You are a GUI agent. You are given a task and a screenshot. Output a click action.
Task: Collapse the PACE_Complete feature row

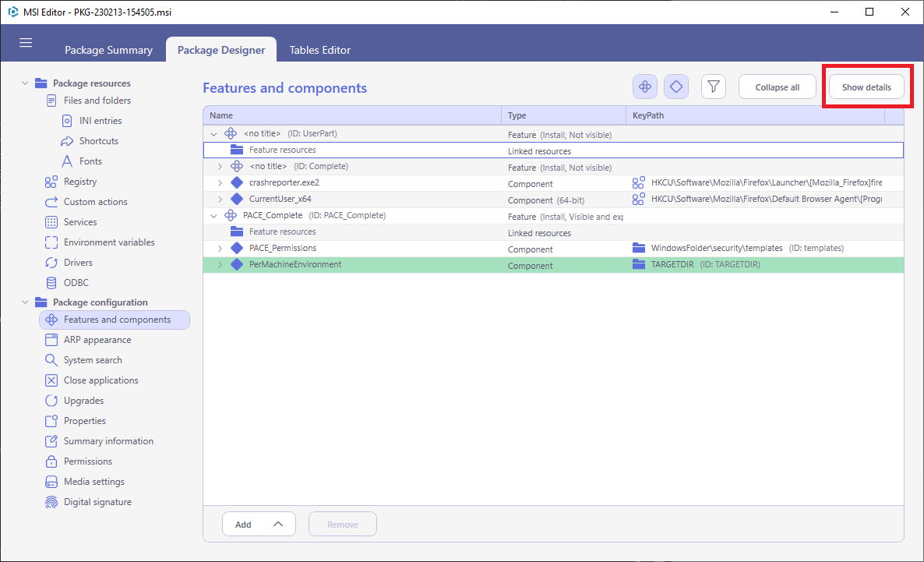point(214,216)
